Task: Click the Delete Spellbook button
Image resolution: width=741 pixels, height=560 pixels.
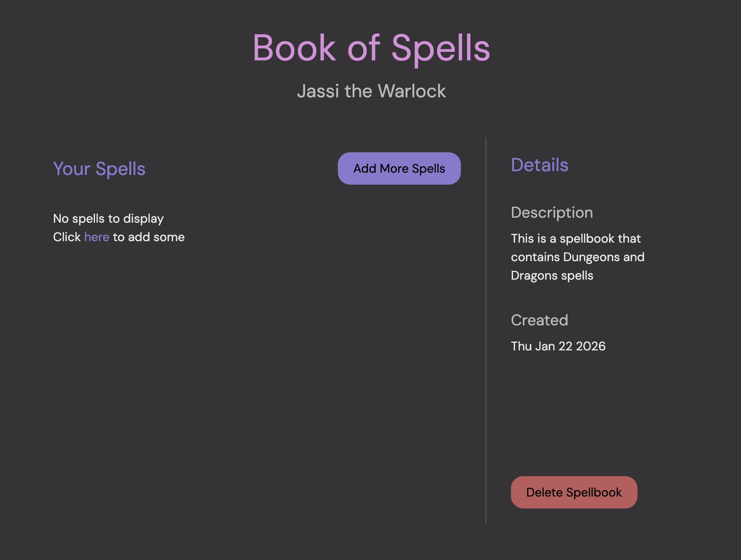Action: [x=574, y=492]
